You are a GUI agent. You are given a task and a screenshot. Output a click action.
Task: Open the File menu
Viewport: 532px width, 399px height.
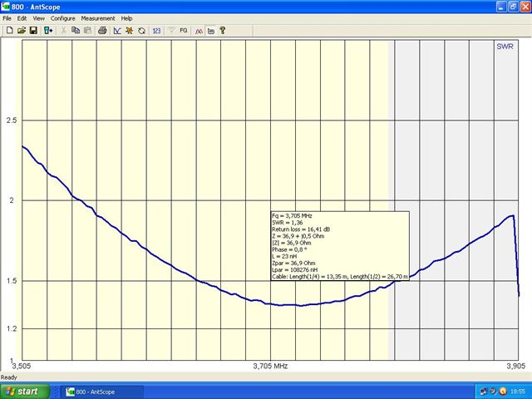(x=7, y=18)
